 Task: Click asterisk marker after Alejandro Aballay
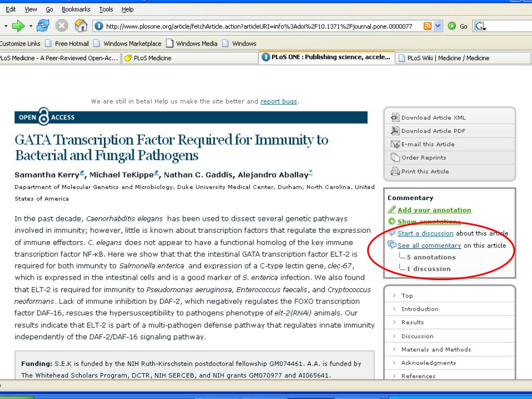point(311,172)
